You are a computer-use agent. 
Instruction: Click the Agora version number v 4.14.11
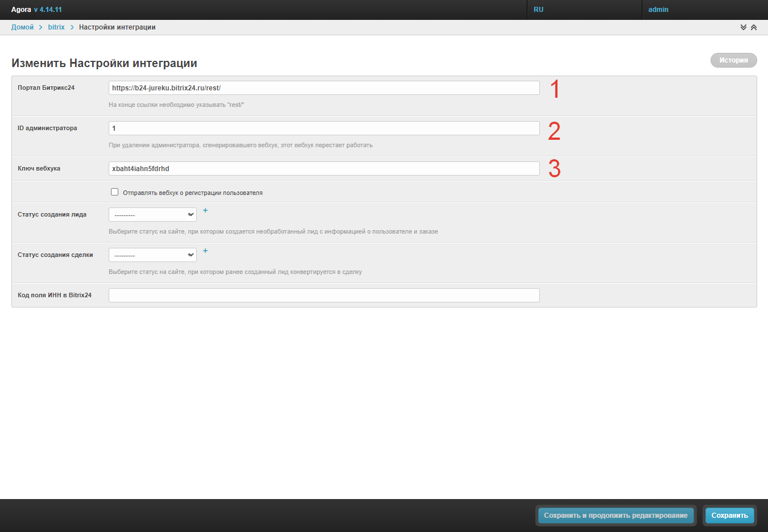coord(48,10)
